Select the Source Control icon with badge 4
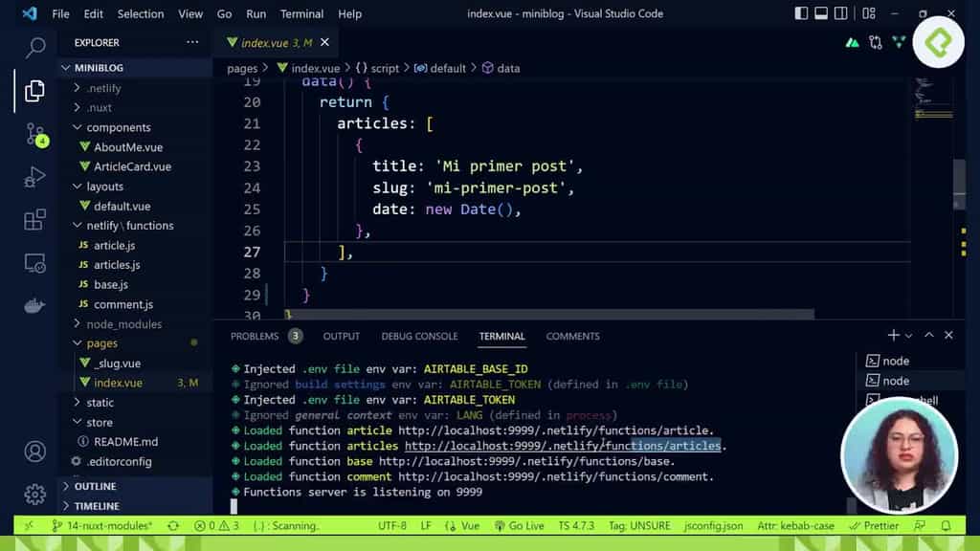The width and height of the screenshot is (980, 551). [33, 134]
